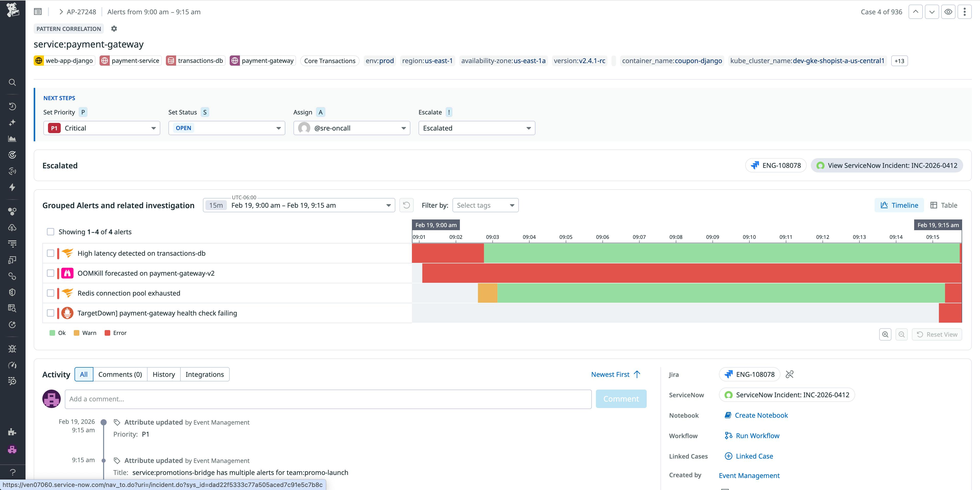Open the bug tracking icon in the sidebar

(x=12, y=348)
